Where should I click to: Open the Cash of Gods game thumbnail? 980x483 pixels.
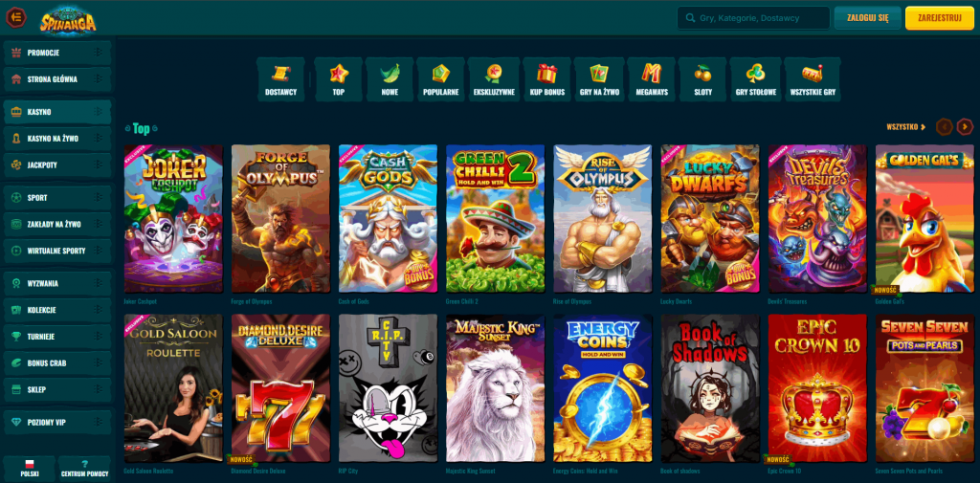tap(389, 219)
